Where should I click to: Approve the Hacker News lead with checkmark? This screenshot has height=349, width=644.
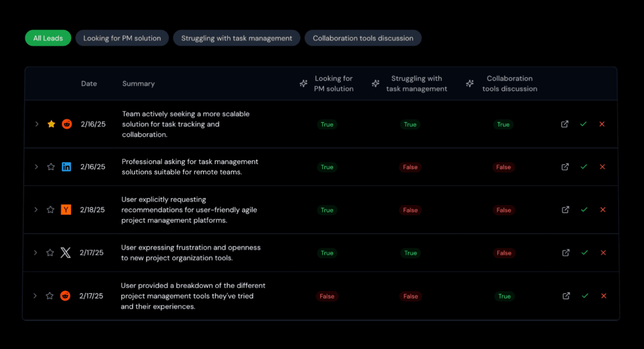[x=584, y=209]
